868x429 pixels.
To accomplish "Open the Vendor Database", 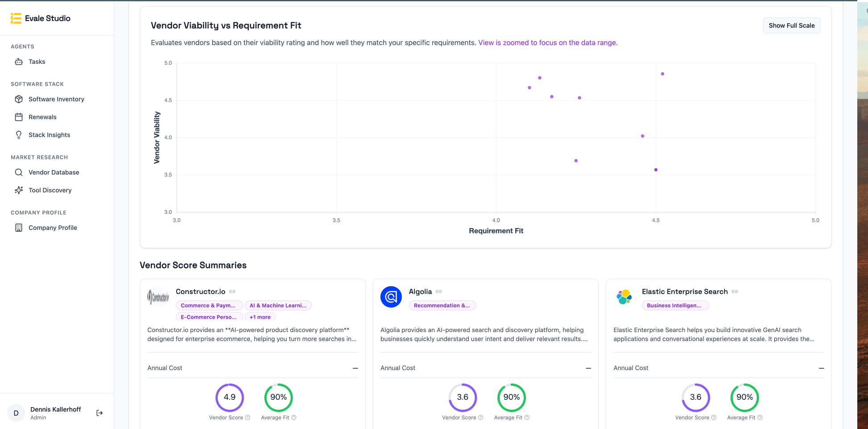I will point(54,172).
